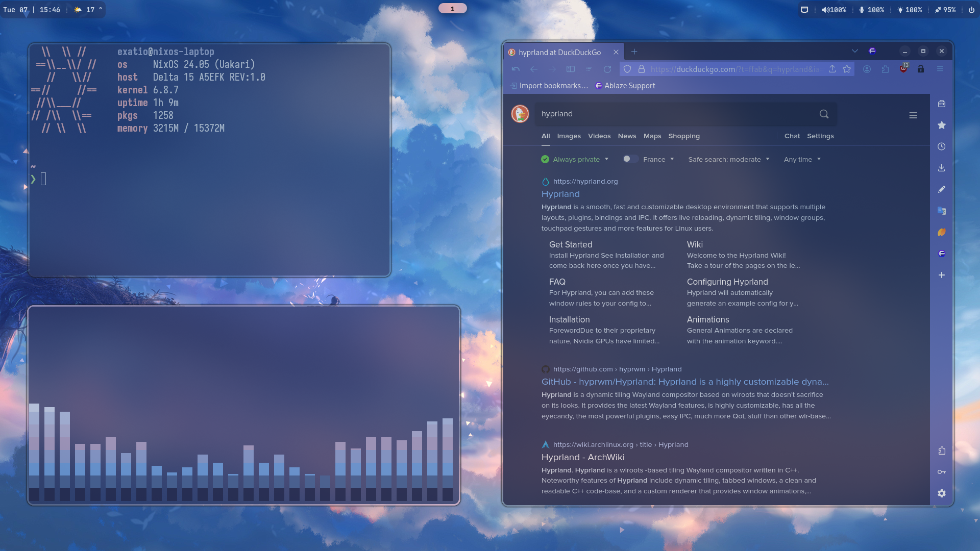Open the sidebar Bookmarks star icon
980x551 pixels.
coord(941,125)
